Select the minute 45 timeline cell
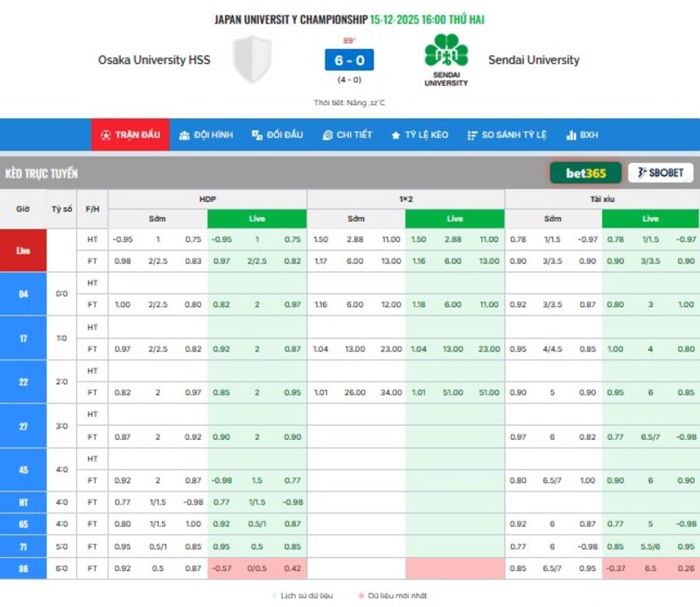 [x=23, y=470]
